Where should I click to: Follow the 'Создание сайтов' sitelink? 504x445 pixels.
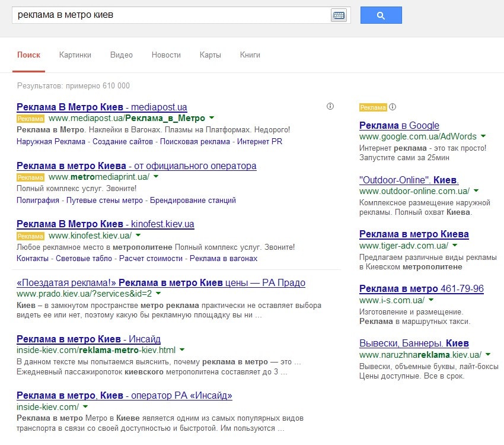pyautogui.click(x=123, y=141)
